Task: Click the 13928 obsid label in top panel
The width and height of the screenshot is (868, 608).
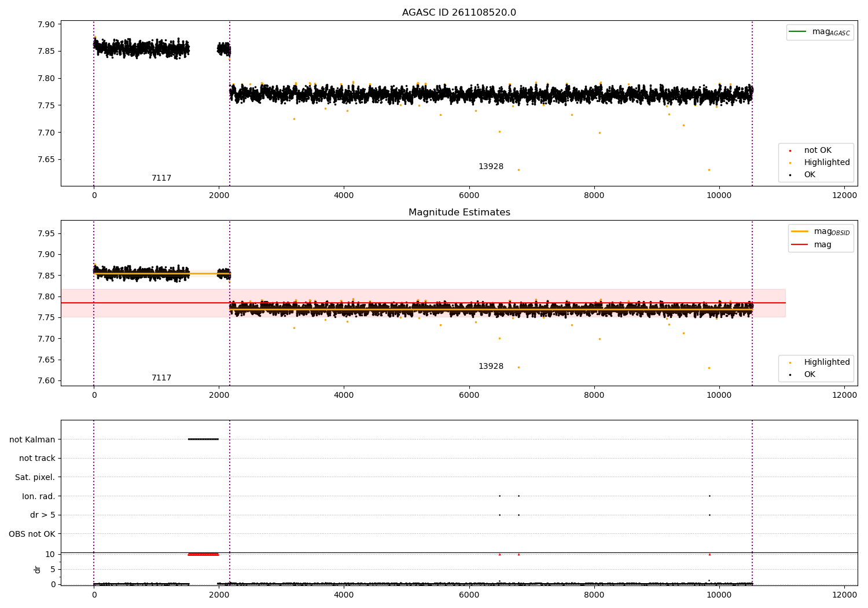Action: pyautogui.click(x=491, y=167)
